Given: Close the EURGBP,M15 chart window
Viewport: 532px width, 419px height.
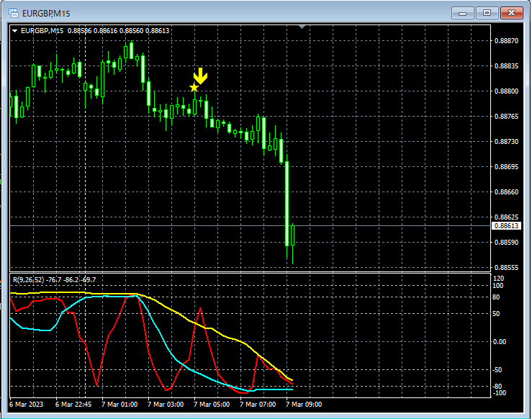Looking at the screenshot, I should tap(511, 13).
